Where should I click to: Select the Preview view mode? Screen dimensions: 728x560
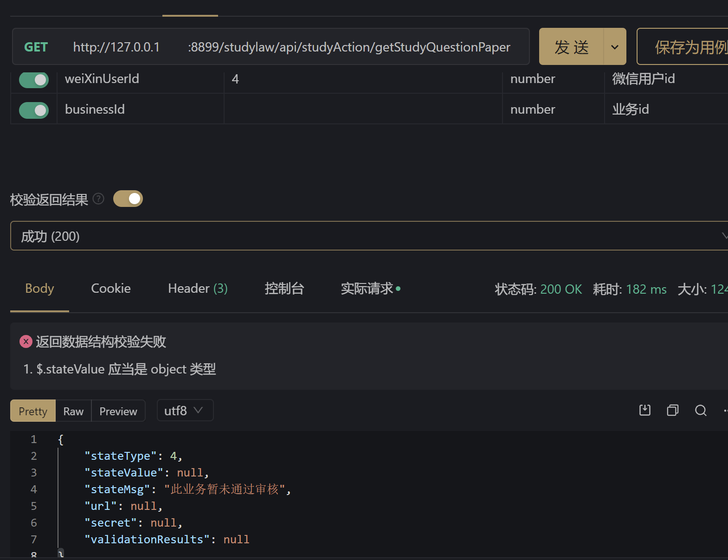pos(118,411)
